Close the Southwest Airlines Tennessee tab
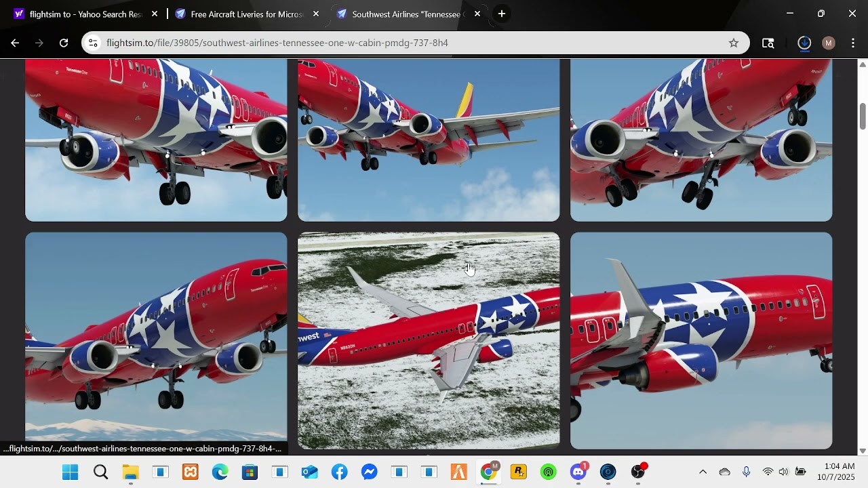 click(x=477, y=14)
